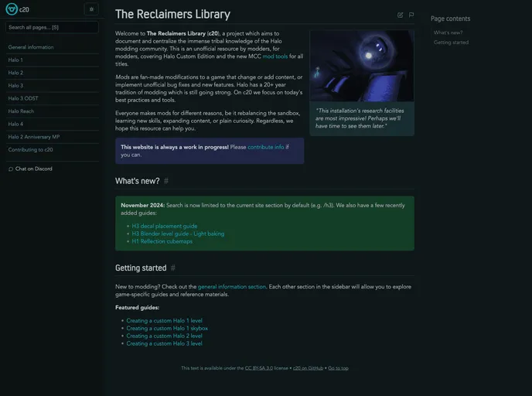The width and height of the screenshot is (532, 396).
Task: Click the installation screenshot thumbnail
Action: 362,66
